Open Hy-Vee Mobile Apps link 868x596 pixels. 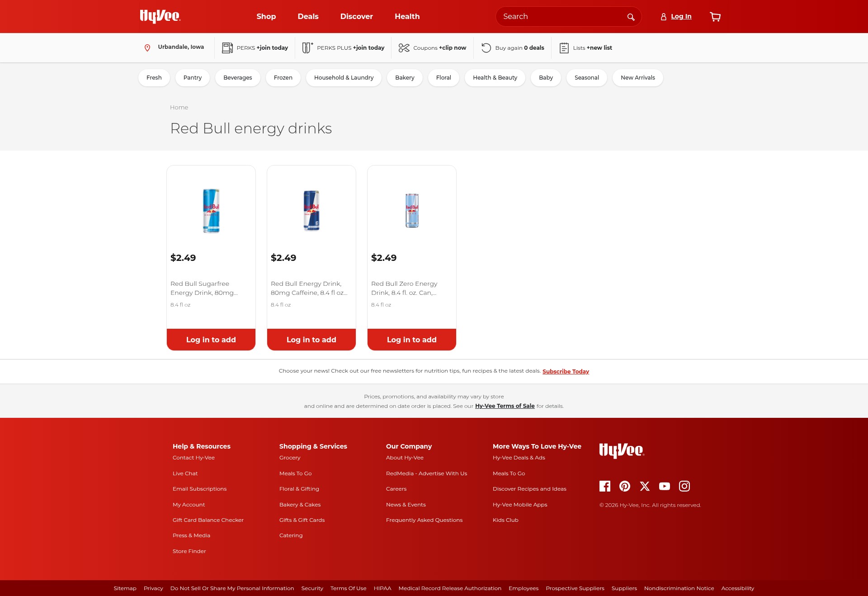[x=520, y=505]
